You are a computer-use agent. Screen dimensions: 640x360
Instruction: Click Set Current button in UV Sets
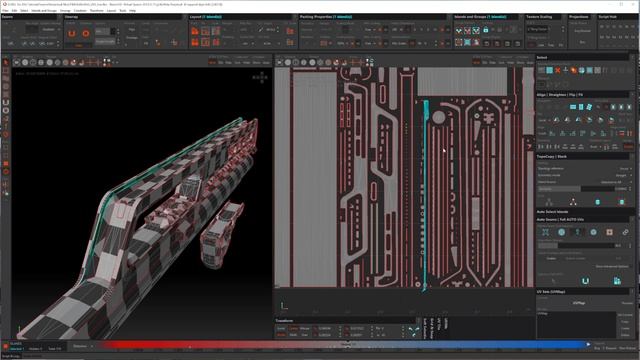(625, 315)
